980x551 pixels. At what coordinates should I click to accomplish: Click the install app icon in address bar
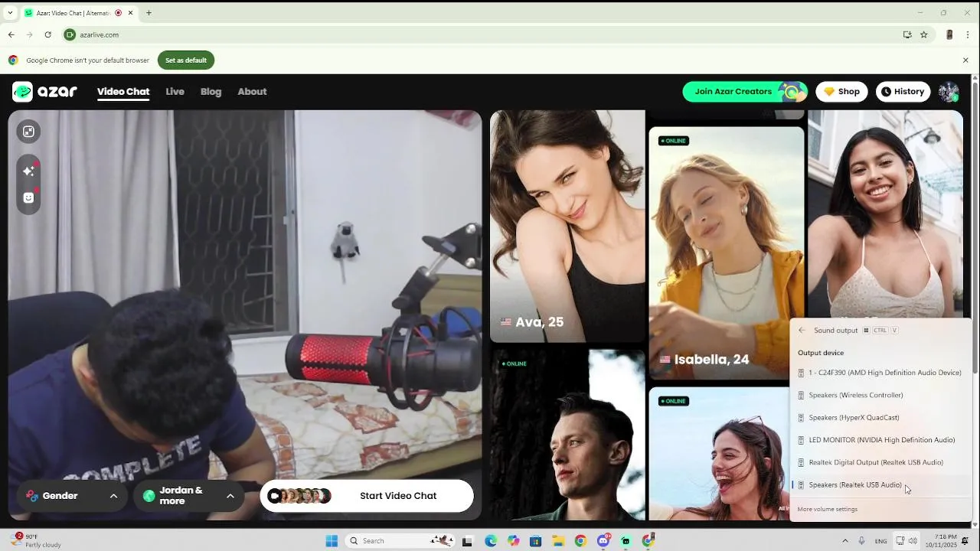[907, 34]
